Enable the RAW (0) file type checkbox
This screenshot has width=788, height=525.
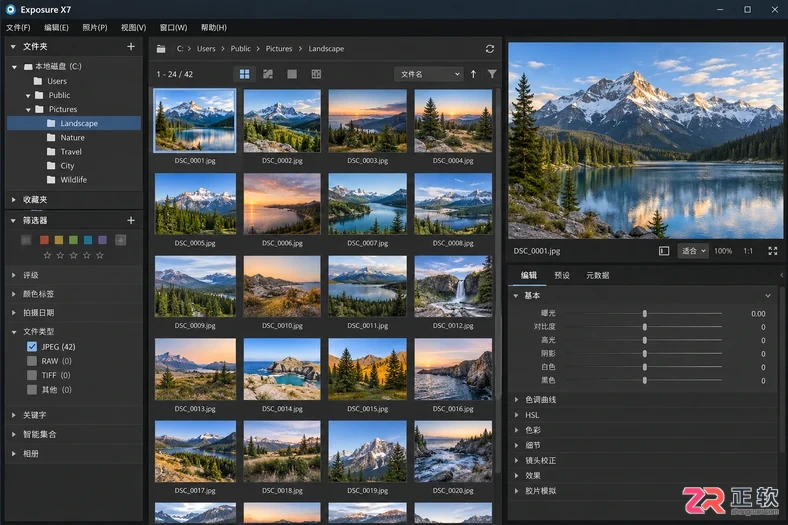32,361
